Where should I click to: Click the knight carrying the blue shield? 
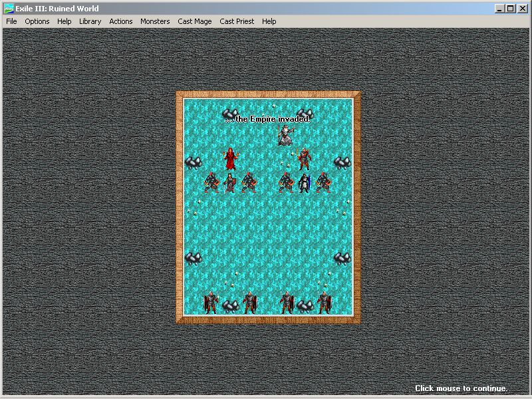click(305, 182)
